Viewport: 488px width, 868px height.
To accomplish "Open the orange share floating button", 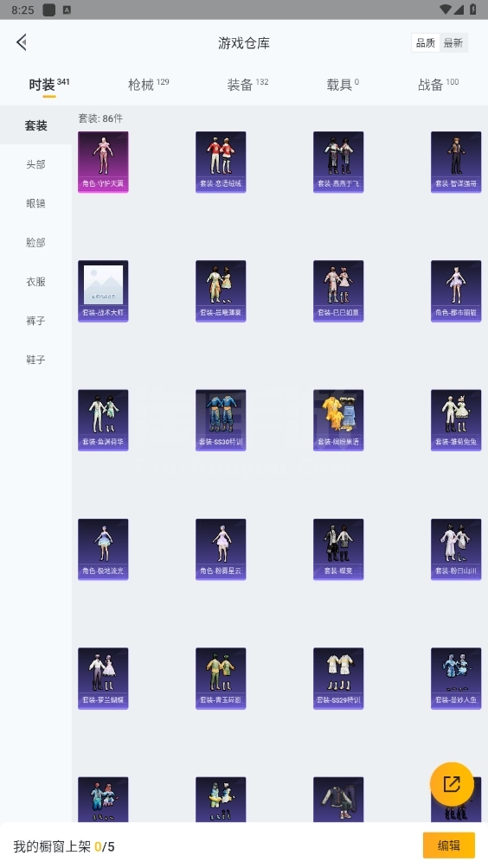I will point(452,784).
